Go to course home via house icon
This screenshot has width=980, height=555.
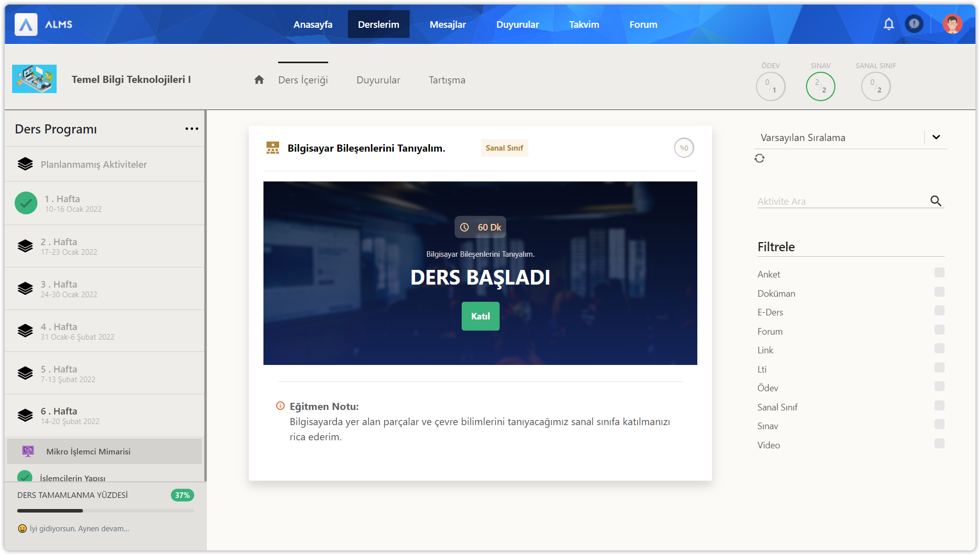(x=259, y=80)
